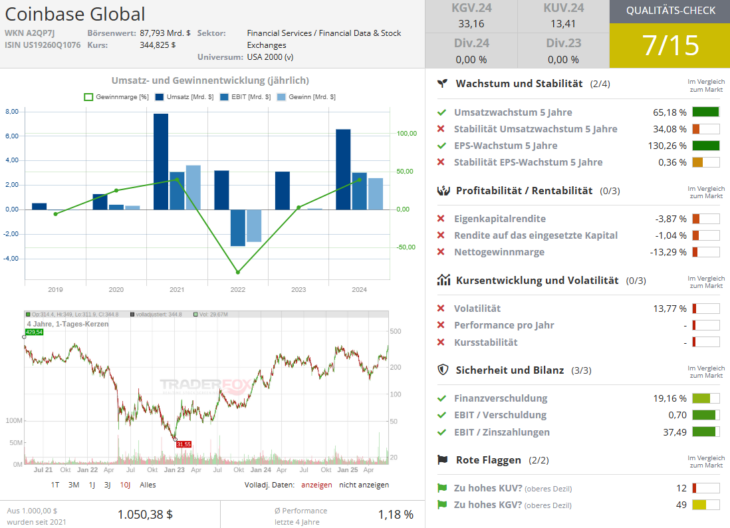Switch chart range to 1J

click(x=92, y=485)
